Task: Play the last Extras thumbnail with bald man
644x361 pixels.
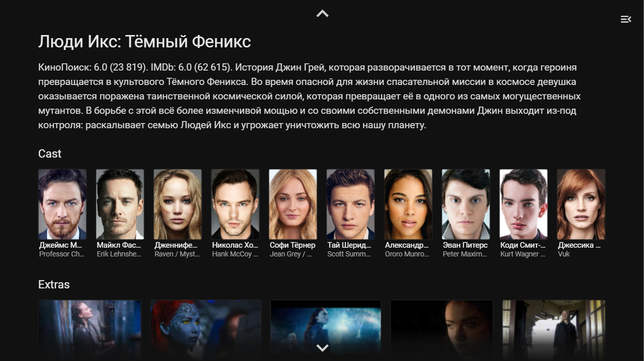Action: tap(554, 330)
